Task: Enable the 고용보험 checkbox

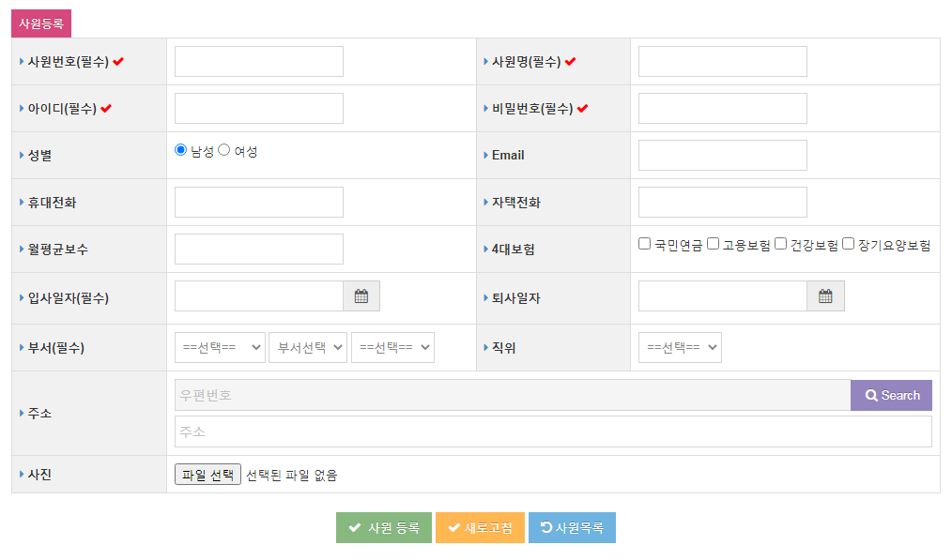Action: [x=714, y=244]
